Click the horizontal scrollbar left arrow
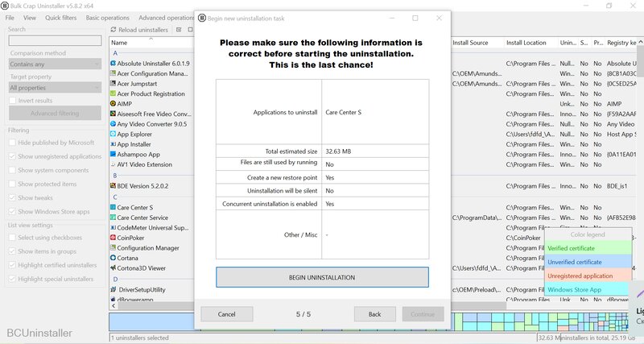 (114, 306)
